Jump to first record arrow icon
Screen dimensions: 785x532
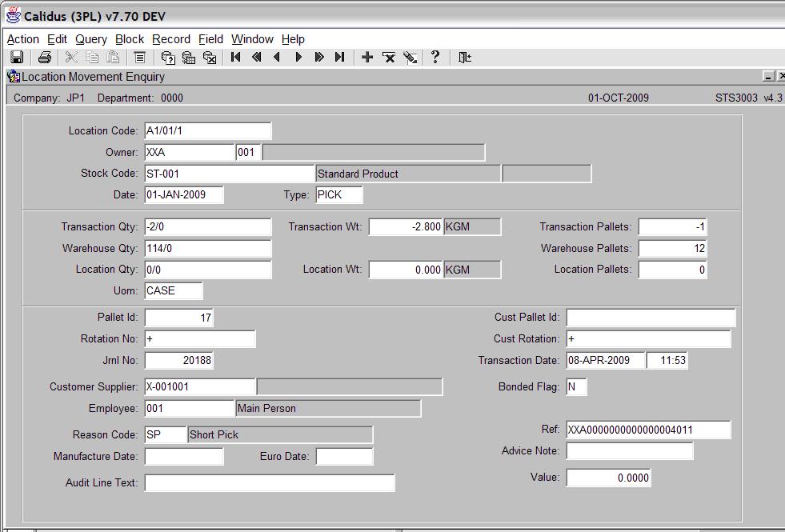point(236,57)
